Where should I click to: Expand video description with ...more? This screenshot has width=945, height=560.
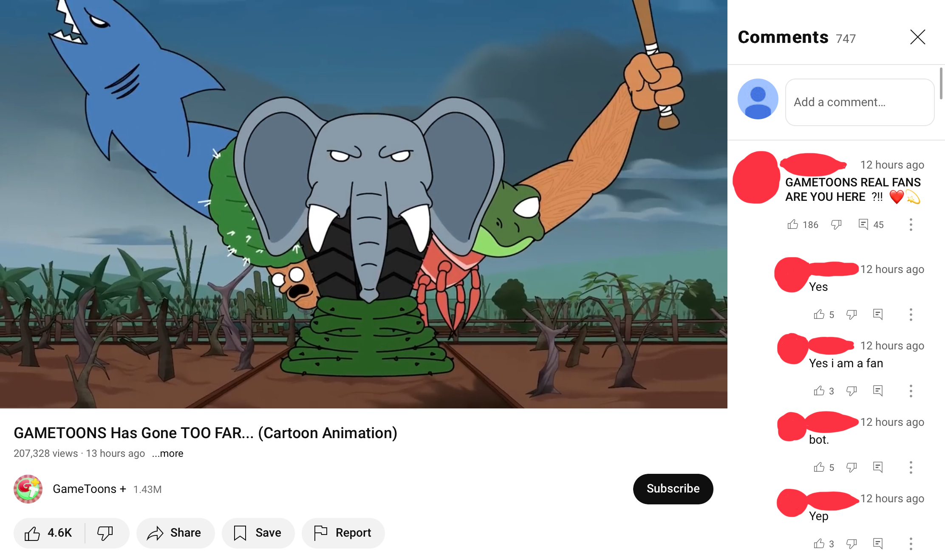pyautogui.click(x=168, y=453)
